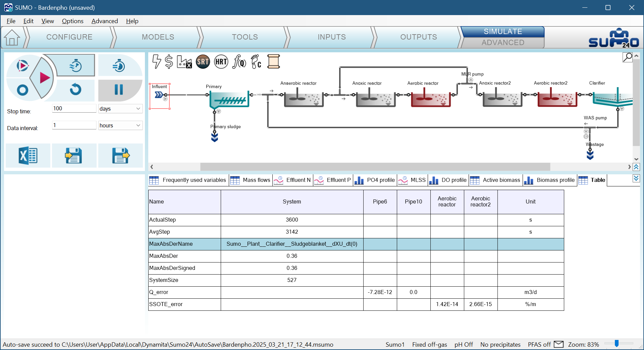Click the magnifier icon above the flowsheet
This screenshot has width=644, height=350.
point(627,57)
